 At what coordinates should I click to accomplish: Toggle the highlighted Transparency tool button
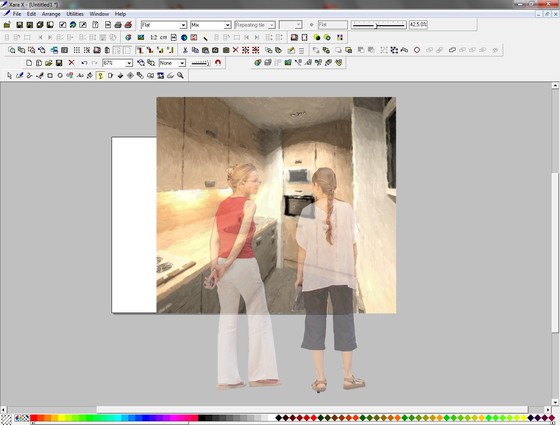[x=100, y=76]
